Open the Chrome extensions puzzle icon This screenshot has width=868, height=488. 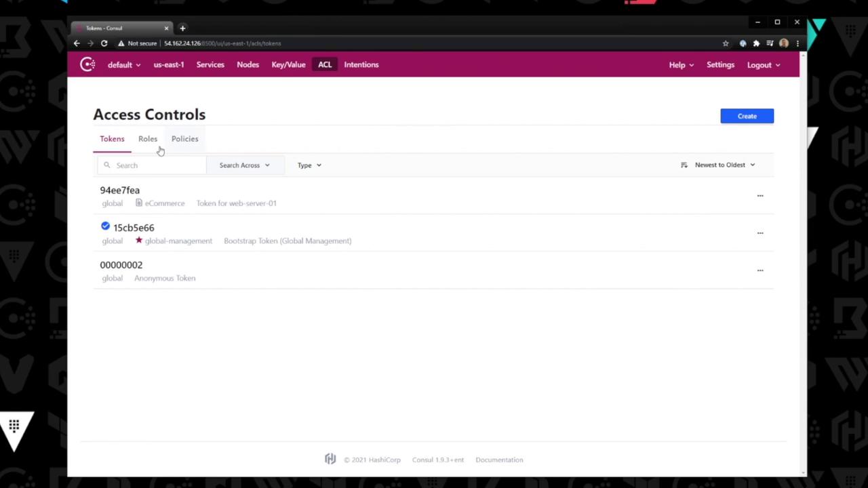(x=756, y=43)
